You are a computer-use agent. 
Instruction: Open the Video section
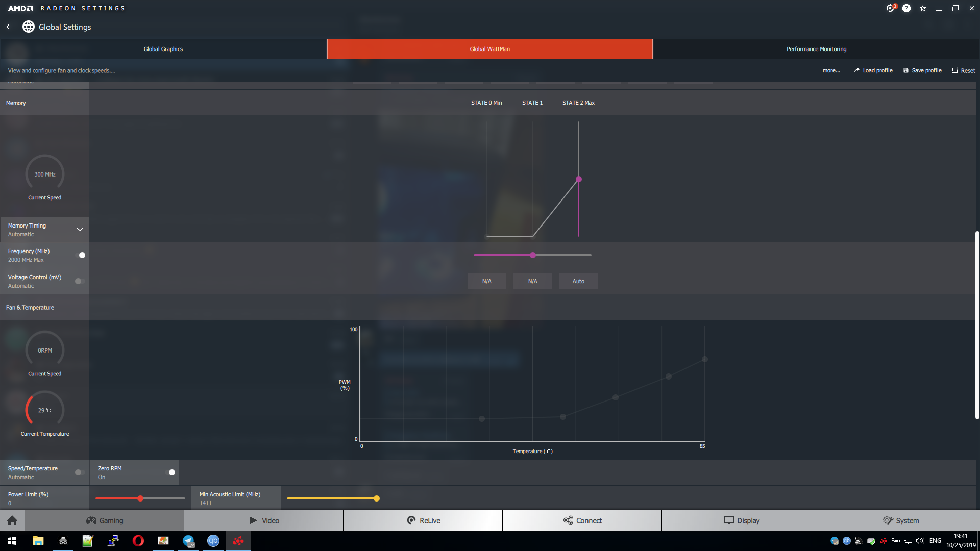pos(264,520)
